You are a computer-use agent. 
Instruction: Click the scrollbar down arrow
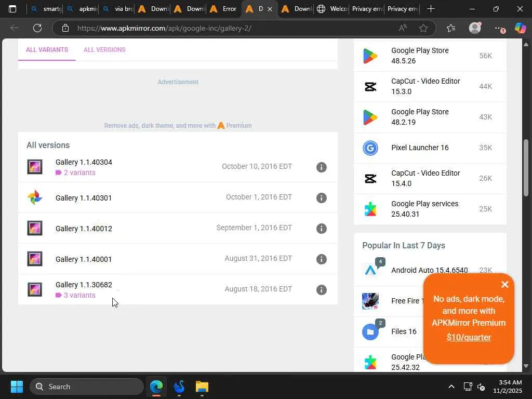526,366
